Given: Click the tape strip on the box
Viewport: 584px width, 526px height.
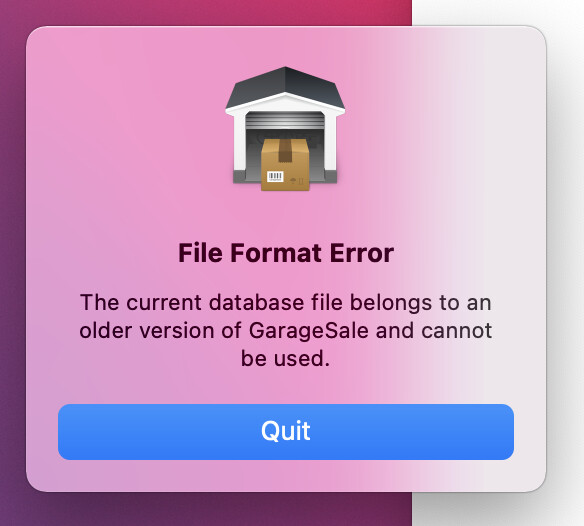Looking at the screenshot, I should click(285, 151).
